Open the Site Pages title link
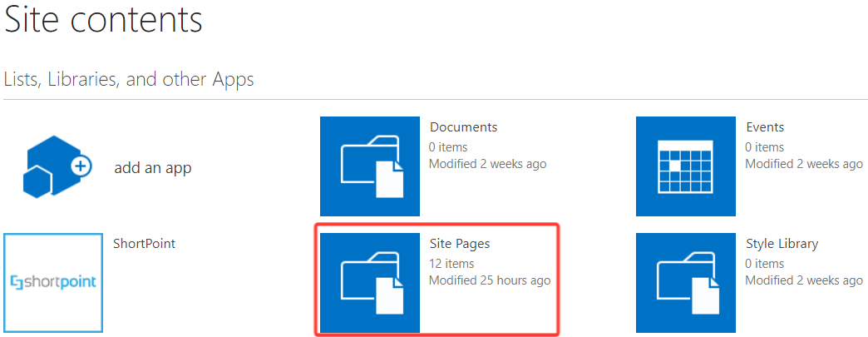 (x=460, y=243)
